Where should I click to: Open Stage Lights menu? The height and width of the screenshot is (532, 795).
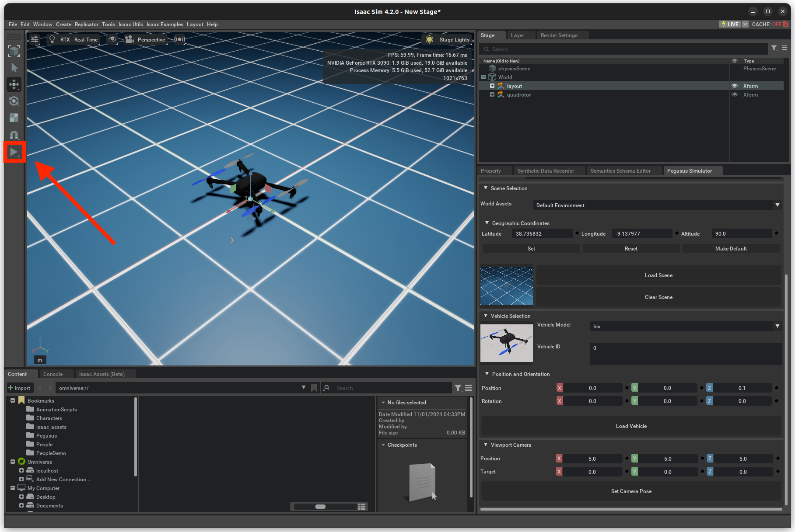click(x=448, y=39)
